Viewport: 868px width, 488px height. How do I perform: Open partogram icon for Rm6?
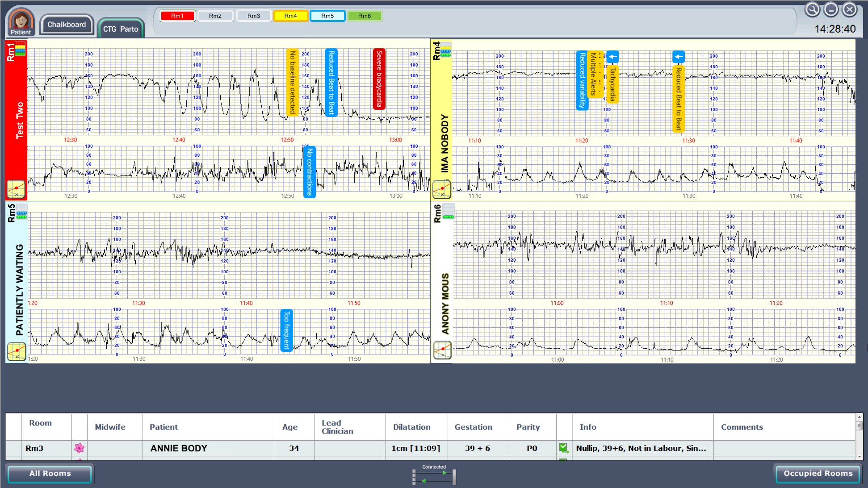[442, 350]
